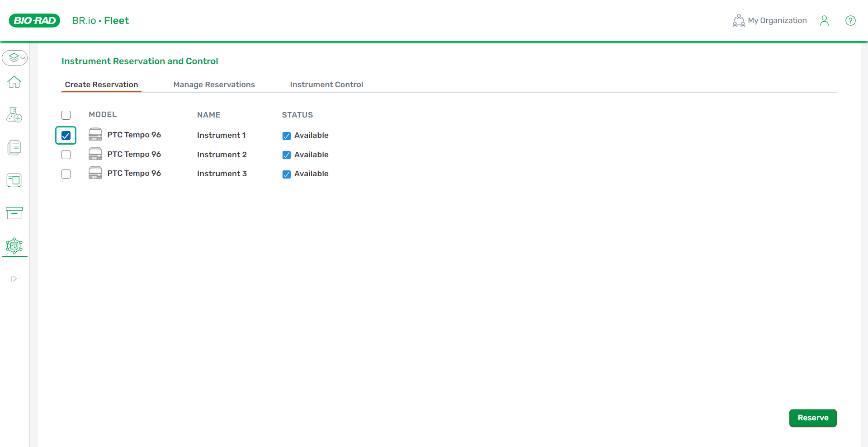Click the Instrument 3 thermal cycler icon

click(95, 173)
